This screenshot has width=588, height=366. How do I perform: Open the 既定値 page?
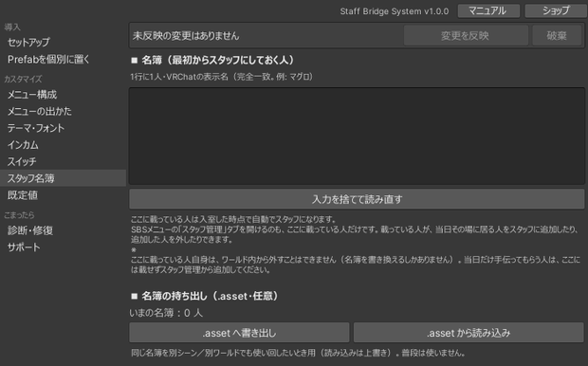[63, 195]
